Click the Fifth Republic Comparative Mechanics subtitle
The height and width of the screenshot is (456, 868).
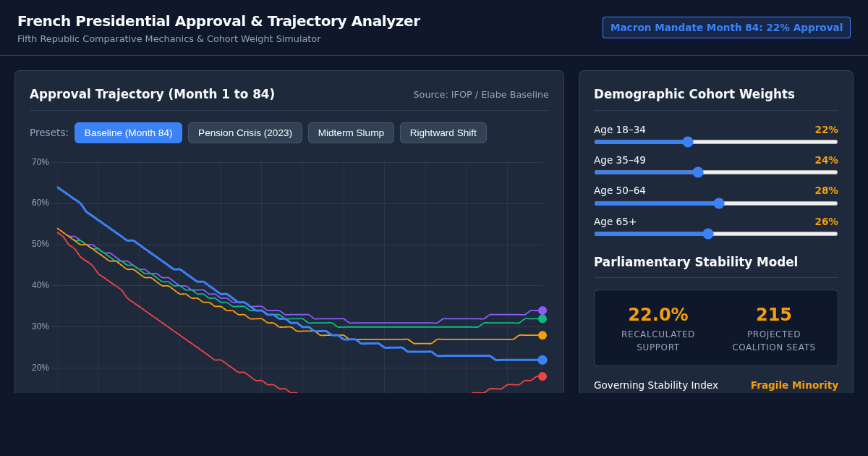pyautogui.click(x=169, y=39)
